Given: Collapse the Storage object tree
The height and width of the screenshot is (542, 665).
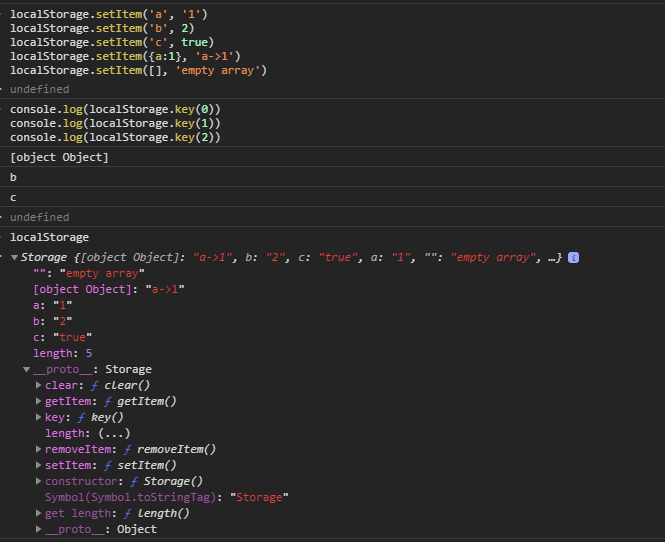Looking at the screenshot, I should tap(14, 257).
